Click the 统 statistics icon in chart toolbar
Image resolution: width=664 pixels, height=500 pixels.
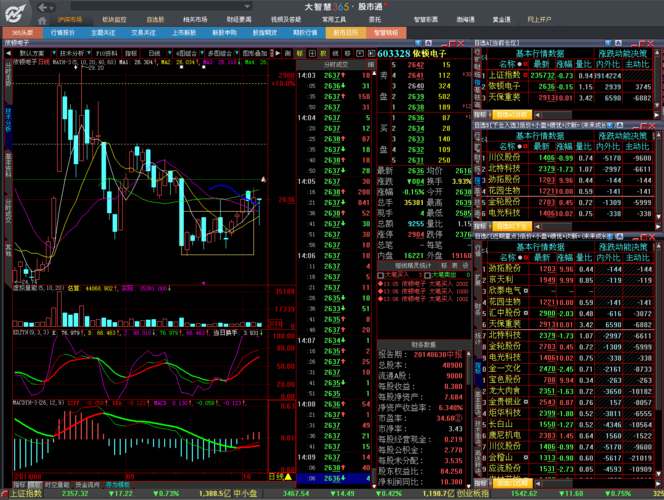click(336, 53)
